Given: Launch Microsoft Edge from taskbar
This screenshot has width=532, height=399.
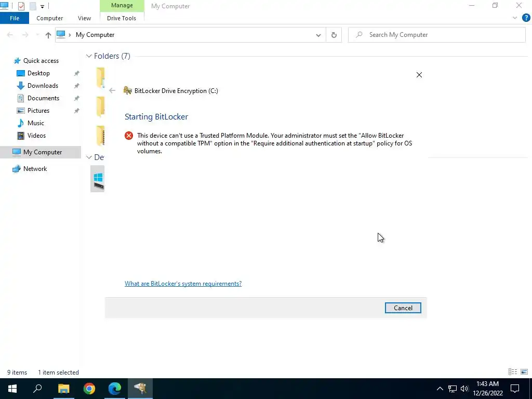Looking at the screenshot, I should point(115,389).
